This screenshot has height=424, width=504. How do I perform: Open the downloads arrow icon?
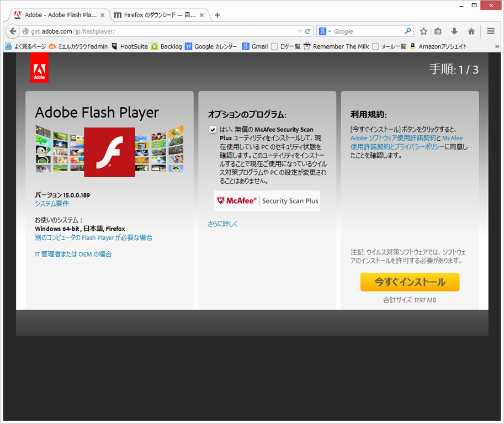[454, 31]
